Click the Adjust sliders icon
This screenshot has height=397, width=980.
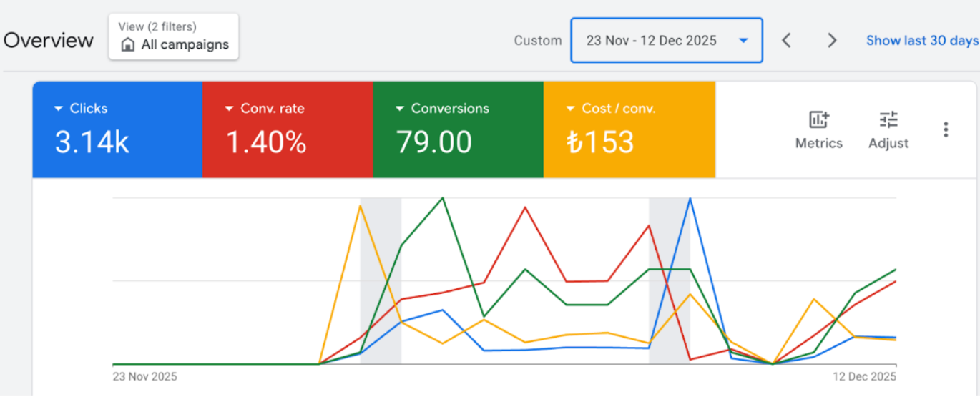[x=888, y=120]
